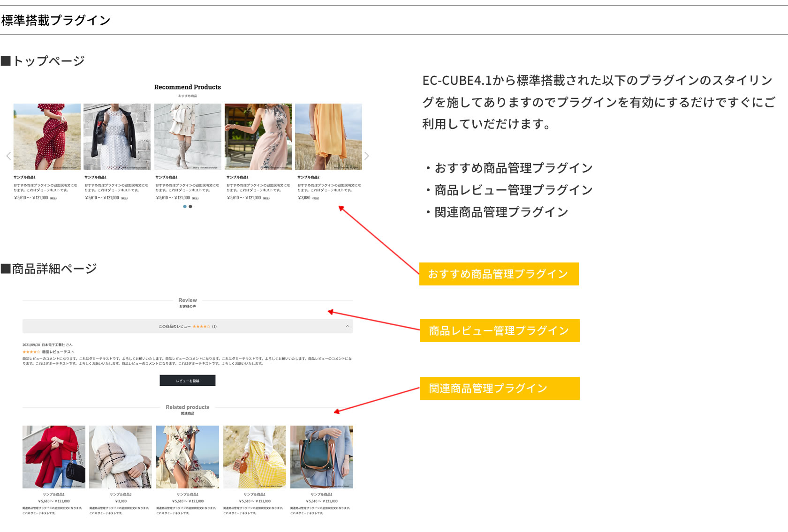This screenshot has height=532, width=788.
Task: Click the carousel previous arrow
Action: 8,156
